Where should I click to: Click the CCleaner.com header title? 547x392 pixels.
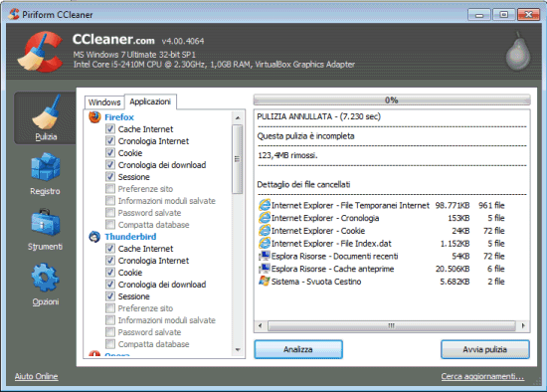click(113, 39)
